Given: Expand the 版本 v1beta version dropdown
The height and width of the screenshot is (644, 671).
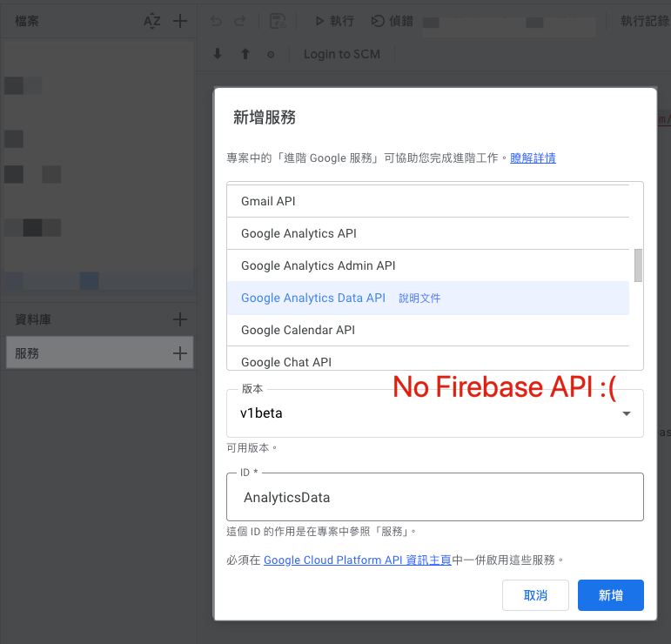Looking at the screenshot, I should click(626, 414).
